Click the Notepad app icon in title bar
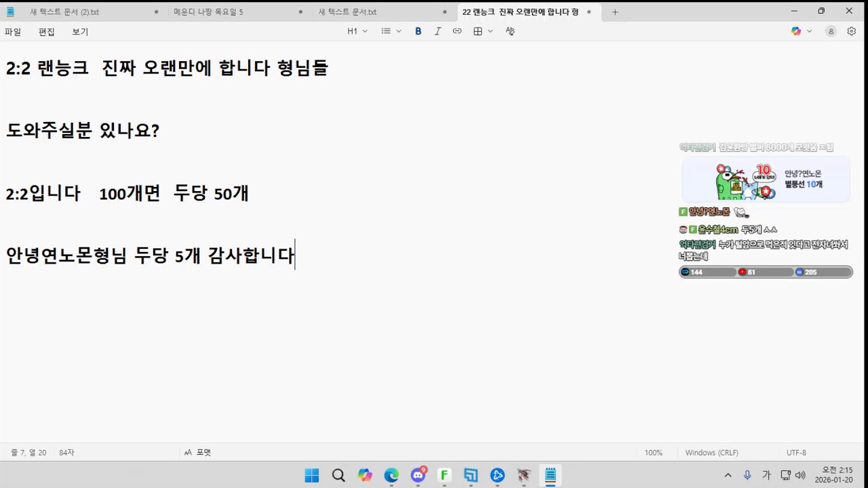Screen dimensions: 868x488 click(x=10, y=12)
